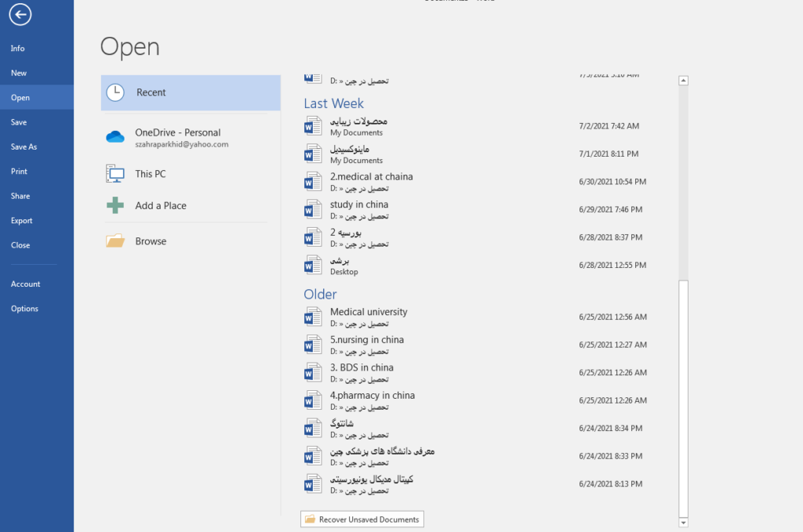The height and width of the screenshot is (532, 803).
Task: Click Word icon of file dated 7/1/2021
Action: point(313,154)
